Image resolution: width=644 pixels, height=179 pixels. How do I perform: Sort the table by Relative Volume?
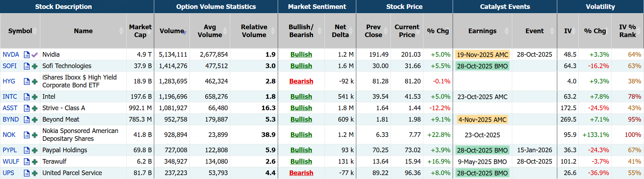273,31
